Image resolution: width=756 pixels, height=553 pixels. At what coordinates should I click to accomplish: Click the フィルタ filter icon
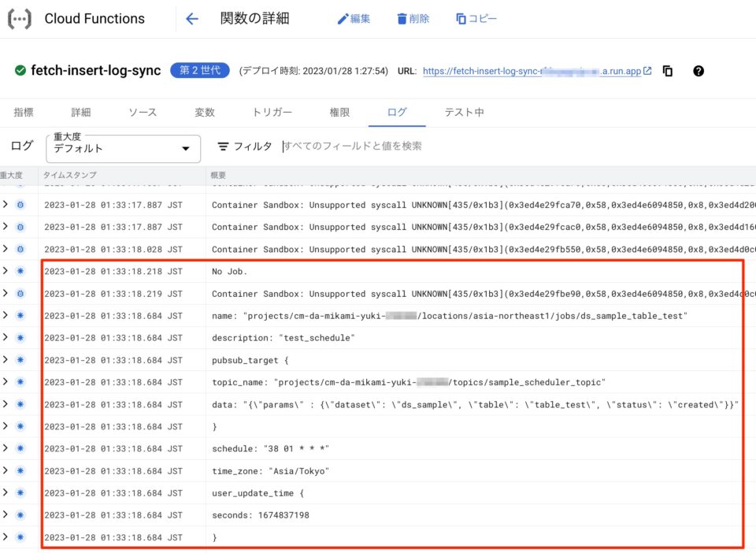pyautogui.click(x=223, y=147)
